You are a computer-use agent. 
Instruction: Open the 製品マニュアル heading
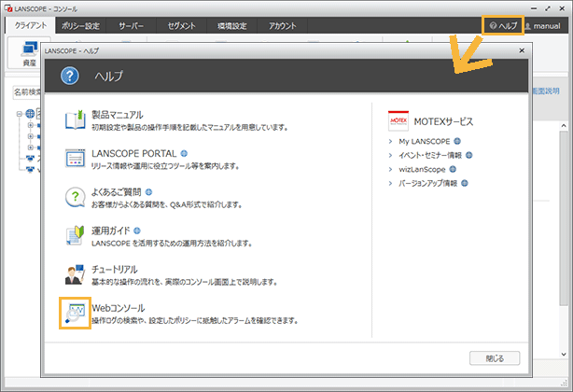[118, 115]
